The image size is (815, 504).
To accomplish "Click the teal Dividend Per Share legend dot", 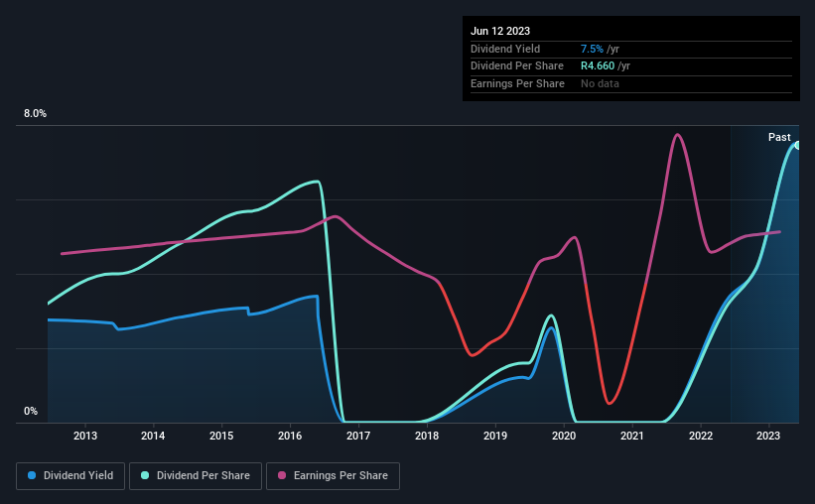I will [x=145, y=475].
